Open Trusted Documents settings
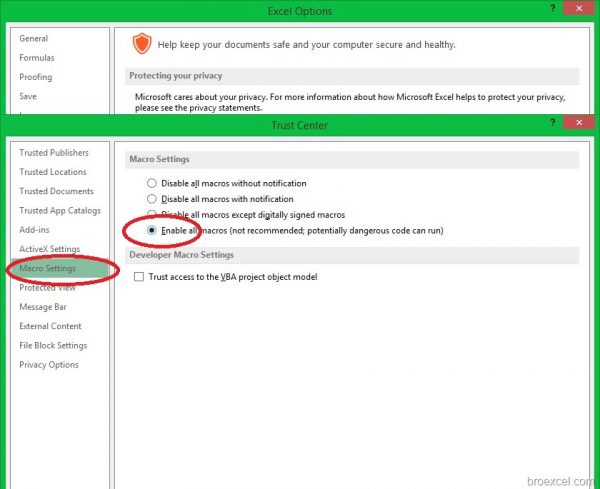The height and width of the screenshot is (489, 600). (56, 191)
